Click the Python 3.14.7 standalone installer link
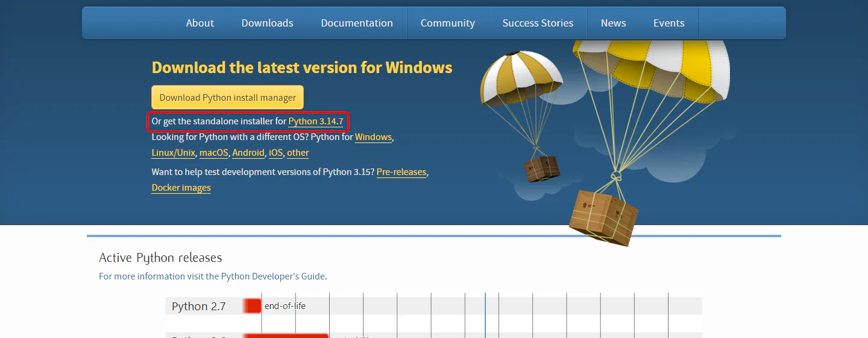The height and width of the screenshot is (338, 868). [x=316, y=121]
